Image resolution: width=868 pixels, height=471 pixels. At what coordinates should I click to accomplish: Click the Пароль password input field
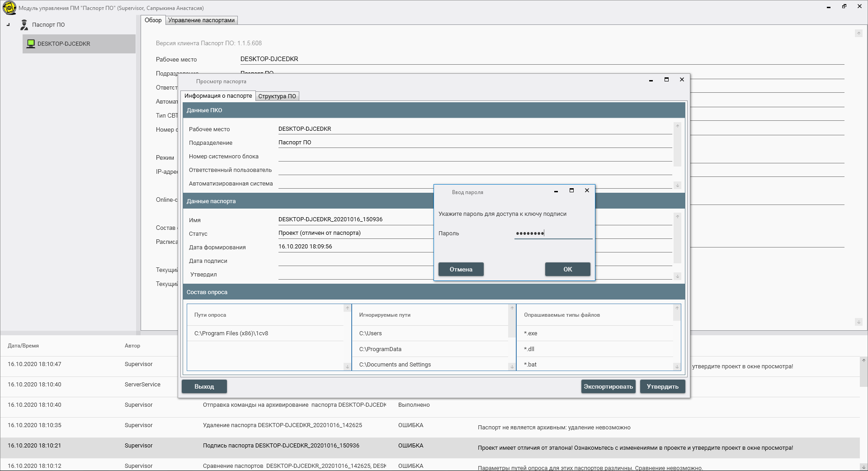pos(553,233)
